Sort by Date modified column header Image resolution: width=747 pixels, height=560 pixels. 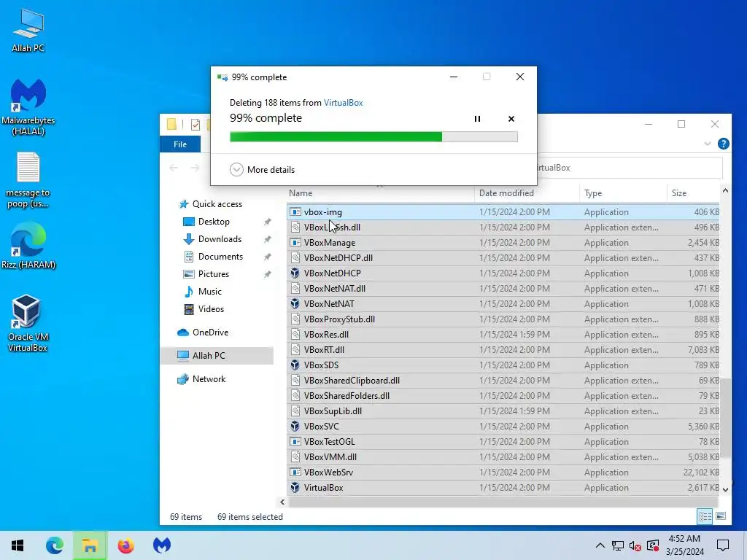[x=506, y=192]
